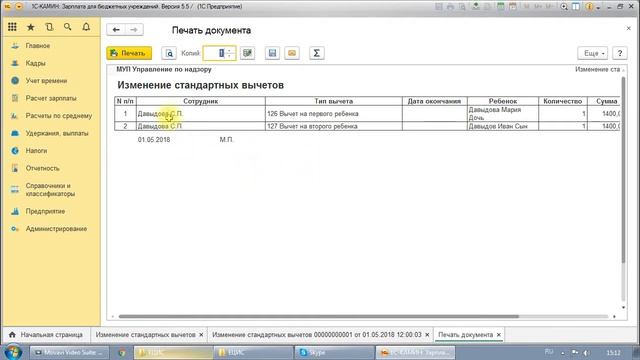Click the Ребенок column header

[x=503, y=101]
